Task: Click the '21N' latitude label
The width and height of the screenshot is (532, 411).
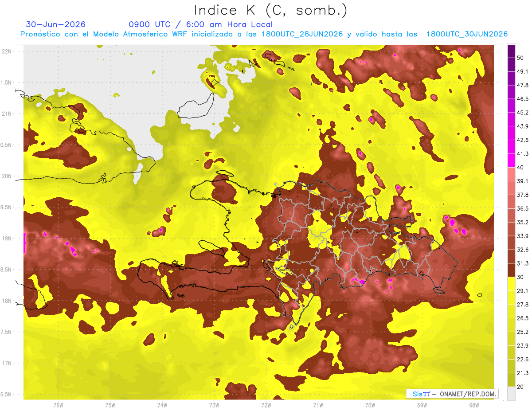Action: point(7,114)
